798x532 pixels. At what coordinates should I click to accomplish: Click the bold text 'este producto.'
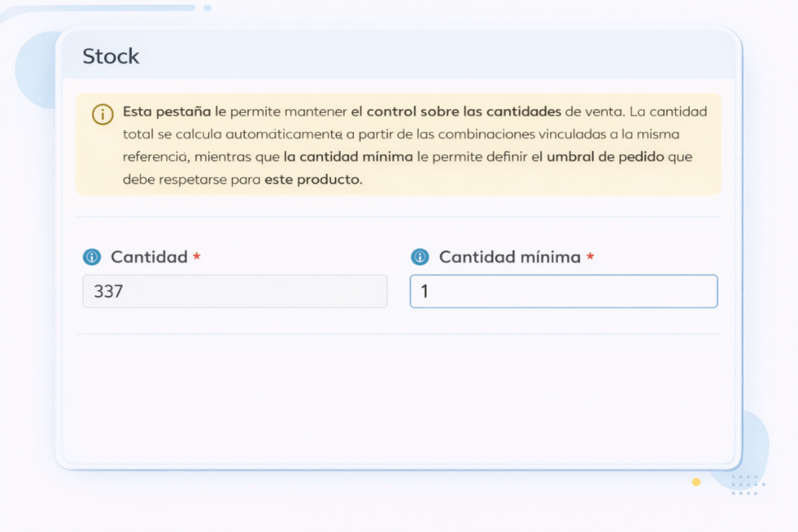pos(313,179)
